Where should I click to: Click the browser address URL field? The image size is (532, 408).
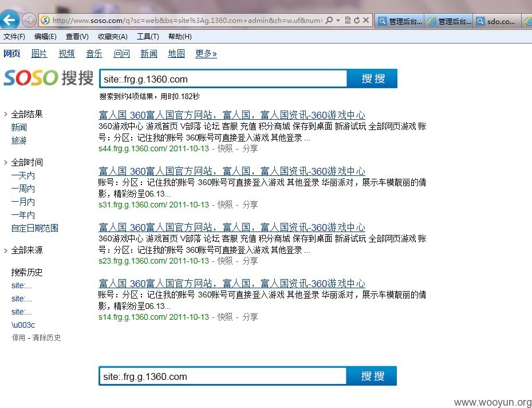187,21
